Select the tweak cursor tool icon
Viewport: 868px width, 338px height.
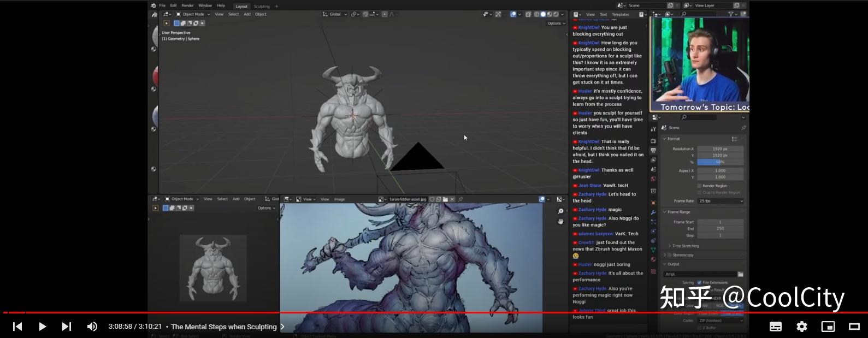point(167,23)
